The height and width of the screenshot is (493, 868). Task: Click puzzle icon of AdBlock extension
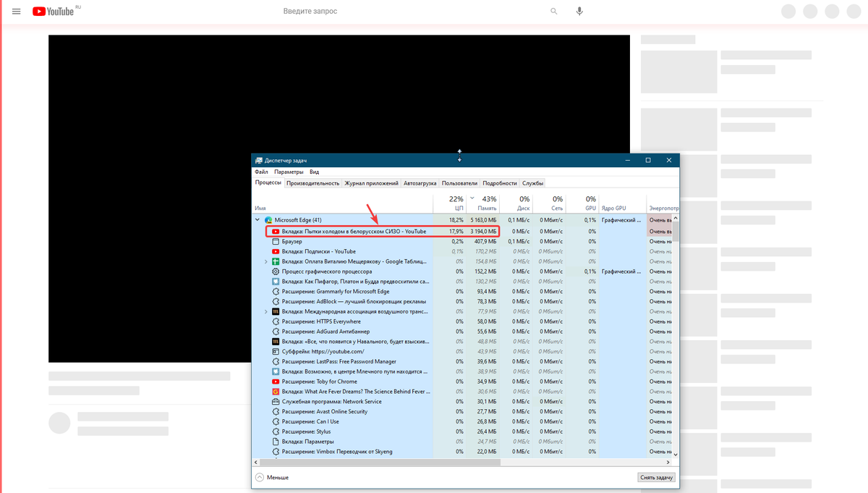[x=276, y=301]
